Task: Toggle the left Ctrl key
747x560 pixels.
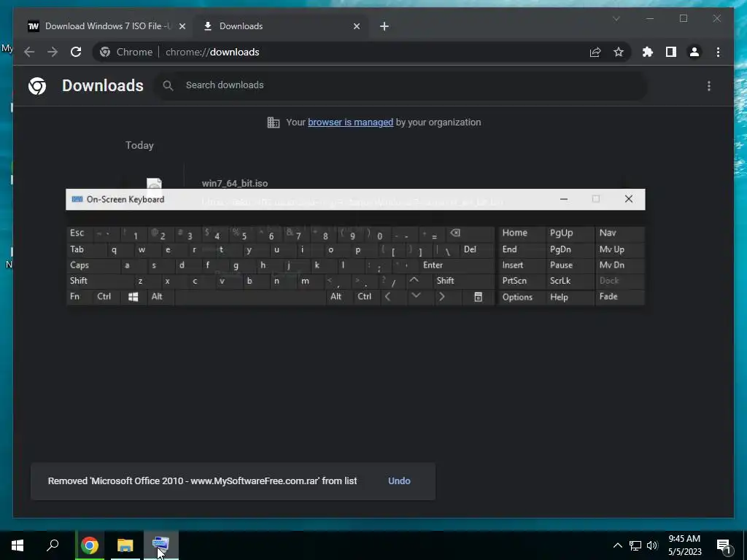Action: tap(107, 297)
